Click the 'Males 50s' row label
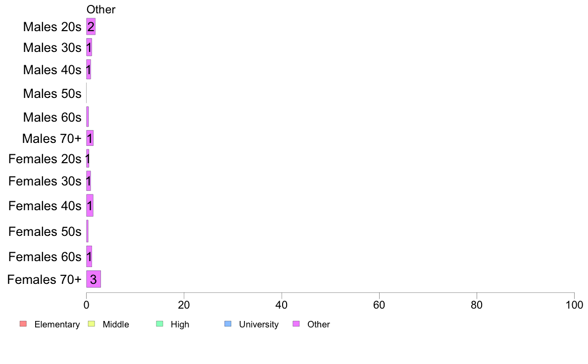This screenshot has width=588, height=364. (x=52, y=93)
